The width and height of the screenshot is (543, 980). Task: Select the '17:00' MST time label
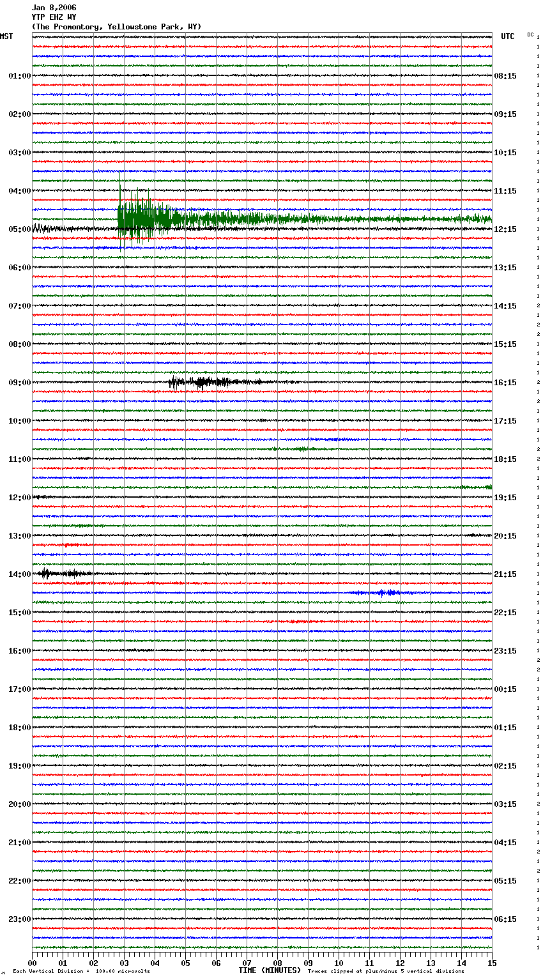(19, 689)
